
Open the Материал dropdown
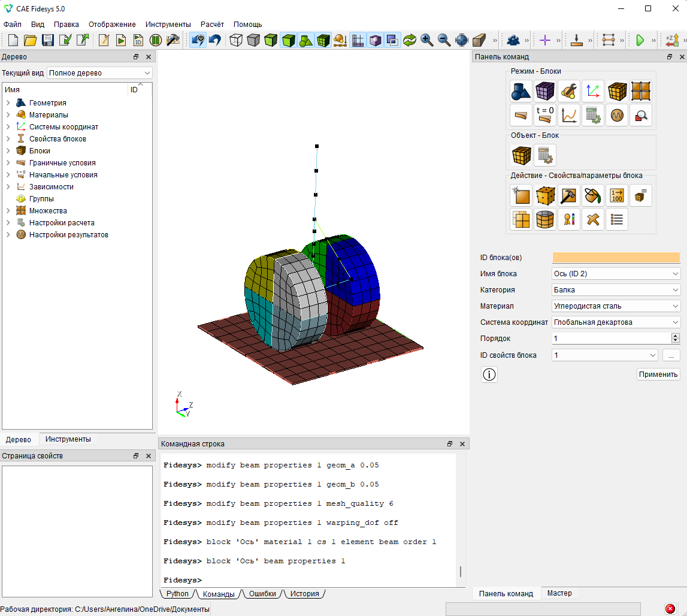[x=616, y=306]
